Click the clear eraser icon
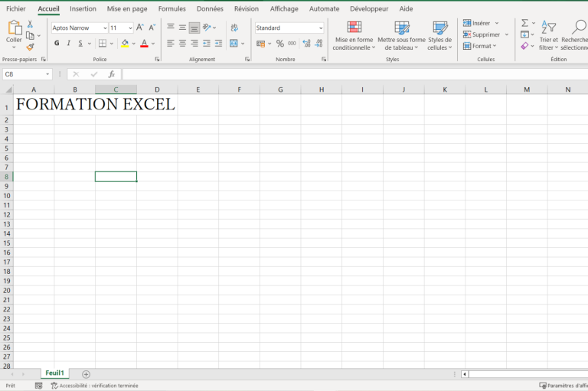 click(525, 46)
